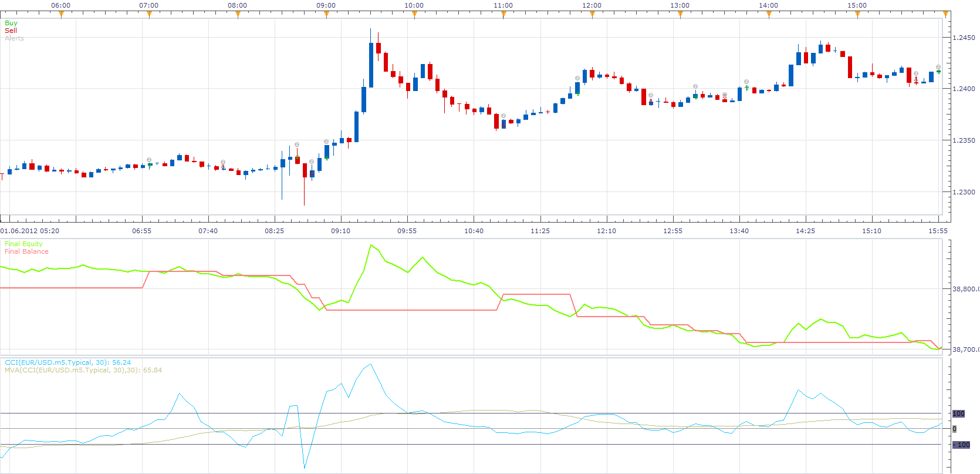Viewport: 980px width, 474px height.
Task: Toggle the greyed Alerts legend label
Action: click(14, 38)
